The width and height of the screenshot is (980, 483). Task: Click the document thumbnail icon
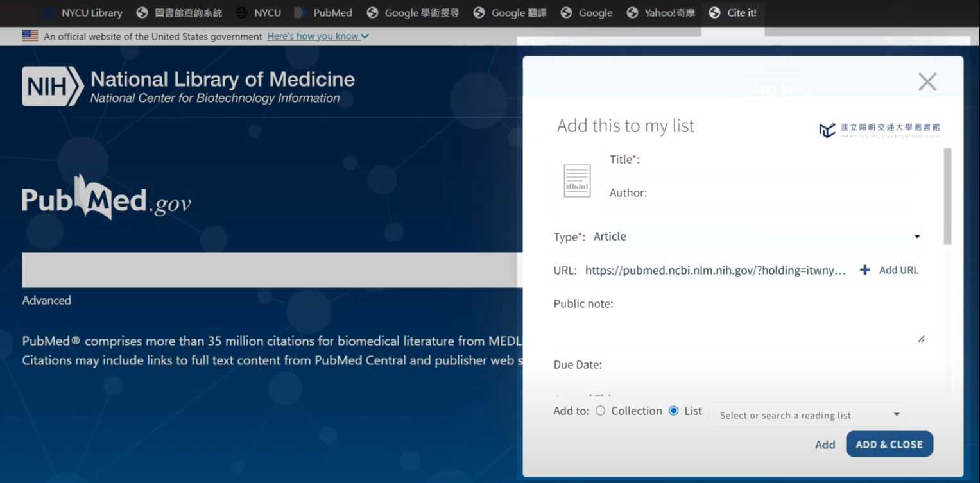click(x=577, y=180)
